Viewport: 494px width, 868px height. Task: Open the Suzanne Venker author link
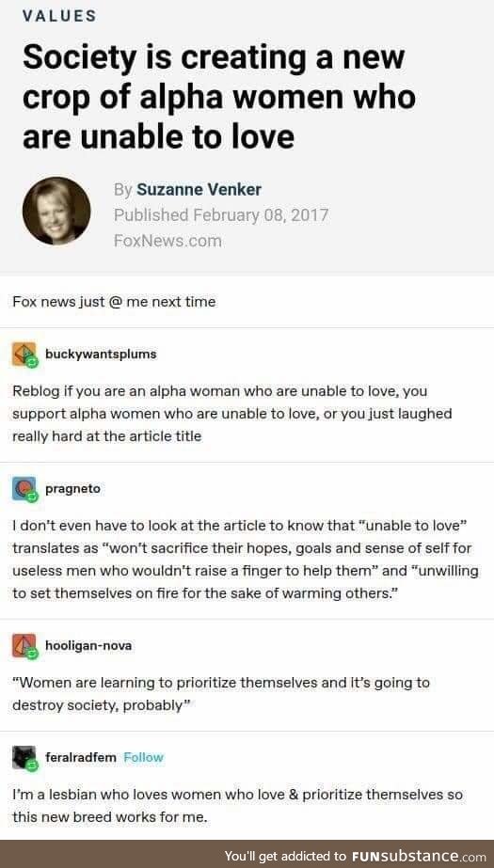click(x=199, y=190)
